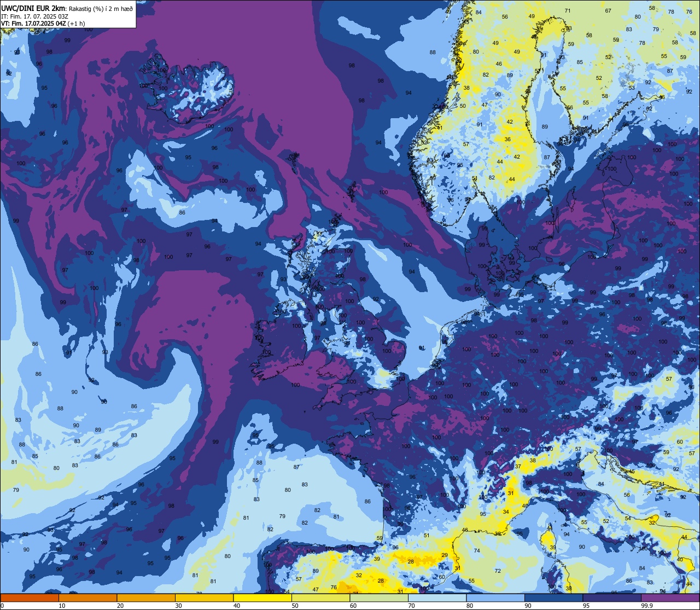Click the legend tick label '80'
Screen dimensions: 700x610
coord(469,606)
